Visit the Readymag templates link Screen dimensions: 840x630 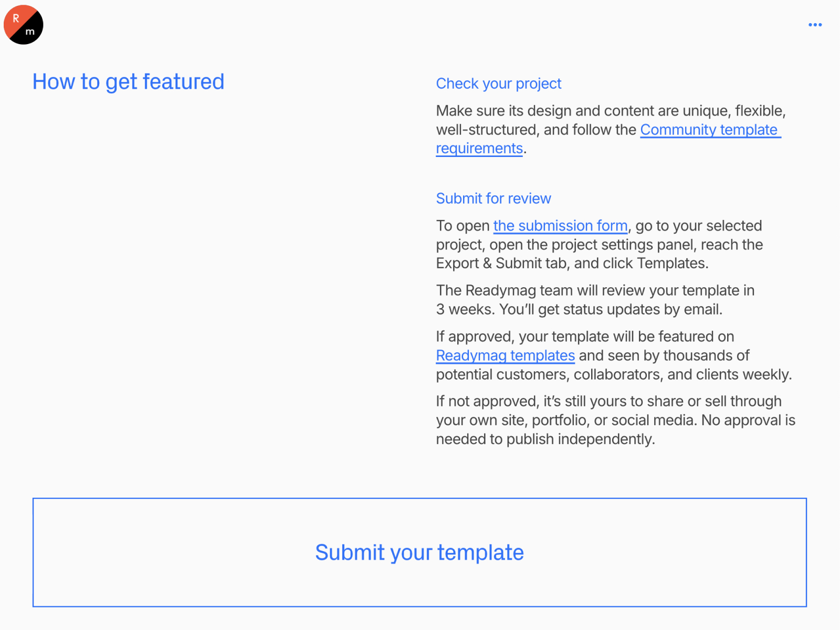pos(506,355)
